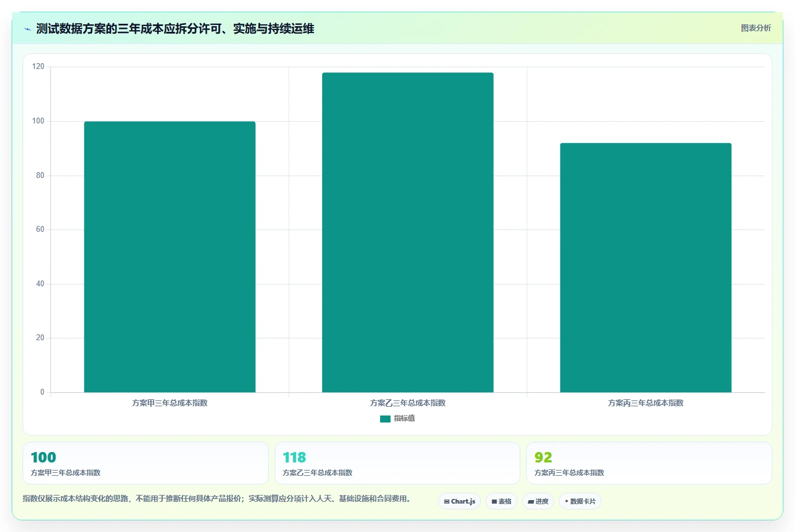Click the 方案丙三年总成本指数 axis label

click(x=646, y=403)
